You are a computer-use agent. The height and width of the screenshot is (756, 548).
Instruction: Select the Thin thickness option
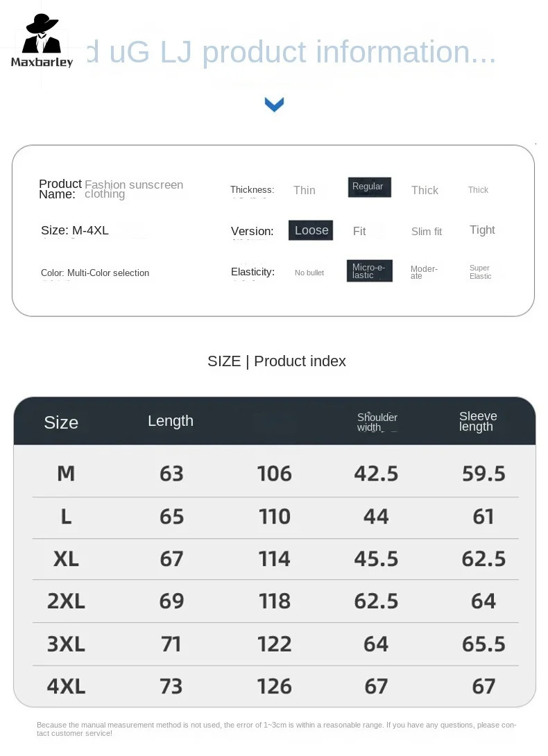[304, 191]
